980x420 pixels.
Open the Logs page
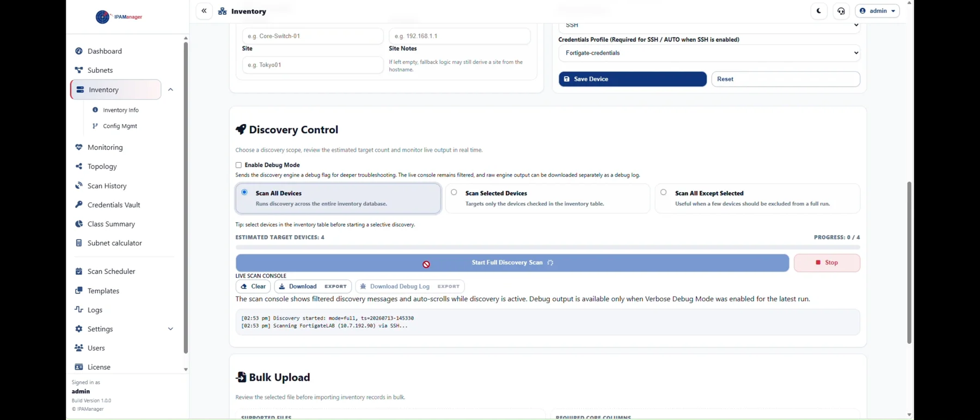95,310
